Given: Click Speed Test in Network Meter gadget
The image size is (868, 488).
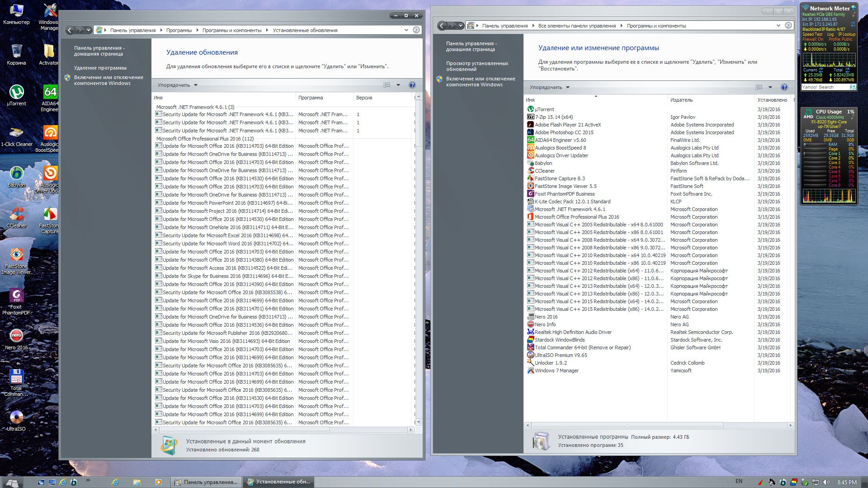Looking at the screenshot, I should click(x=812, y=34).
